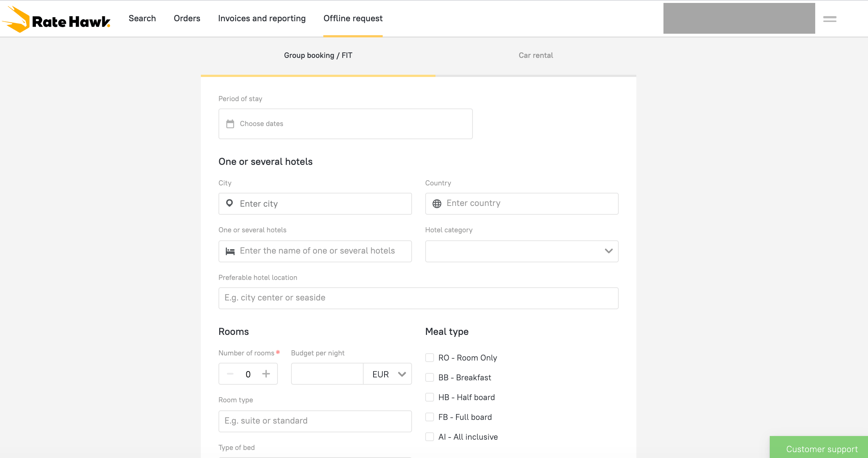Enable the BB - Breakfast checkbox
Viewport: 868px width, 458px height.
coord(430,377)
